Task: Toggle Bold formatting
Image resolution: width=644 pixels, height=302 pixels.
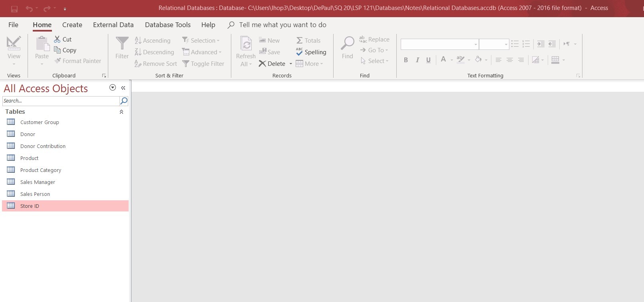Action: pos(406,60)
